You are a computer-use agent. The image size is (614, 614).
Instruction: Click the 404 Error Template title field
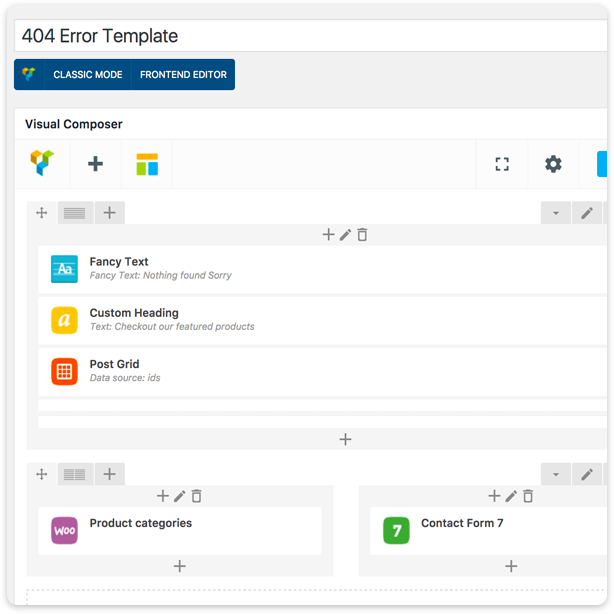pos(311,36)
